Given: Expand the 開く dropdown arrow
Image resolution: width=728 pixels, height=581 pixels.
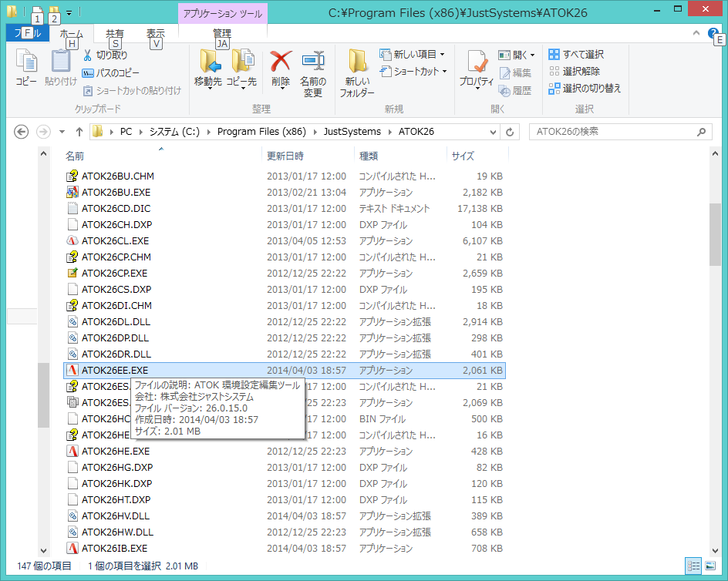Looking at the screenshot, I should coord(531,54).
